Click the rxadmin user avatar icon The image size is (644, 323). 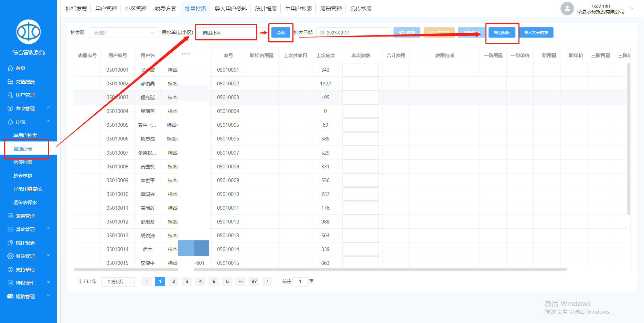coord(567,9)
